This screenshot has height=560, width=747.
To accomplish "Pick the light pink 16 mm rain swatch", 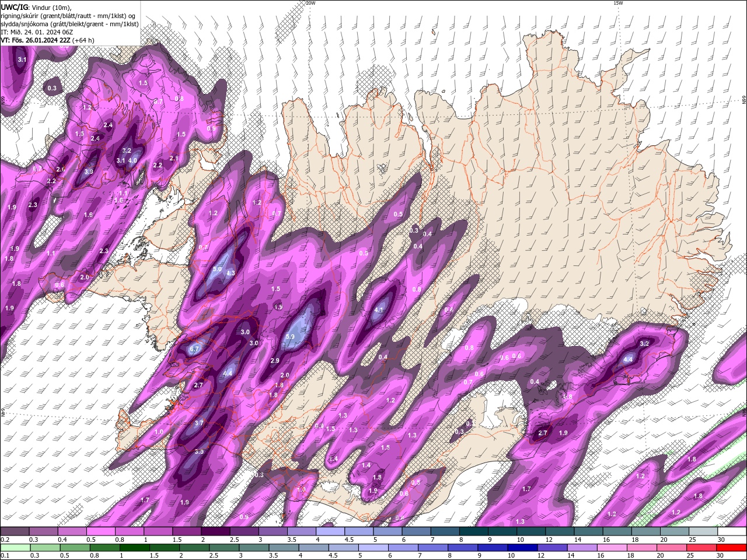I will coord(612,548).
